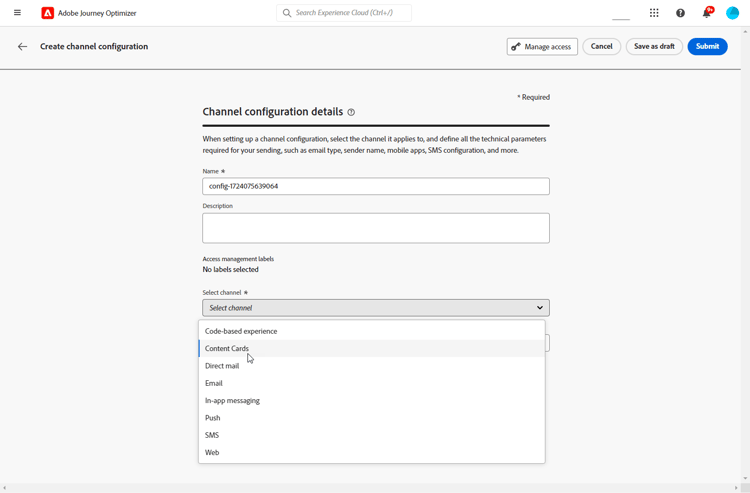Choose Content Cards channel option
The height and width of the screenshot is (493, 750).
click(x=227, y=349)
